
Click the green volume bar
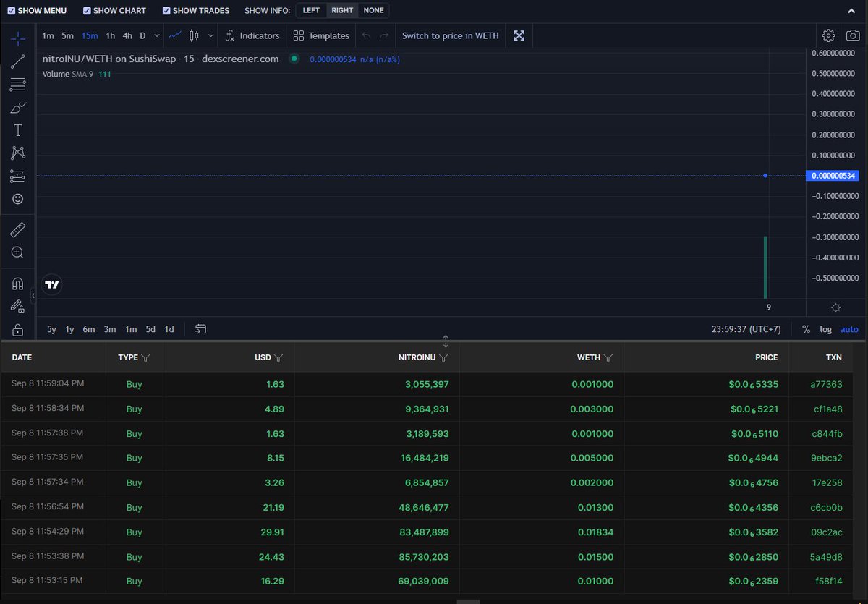[x=765, y=267]
